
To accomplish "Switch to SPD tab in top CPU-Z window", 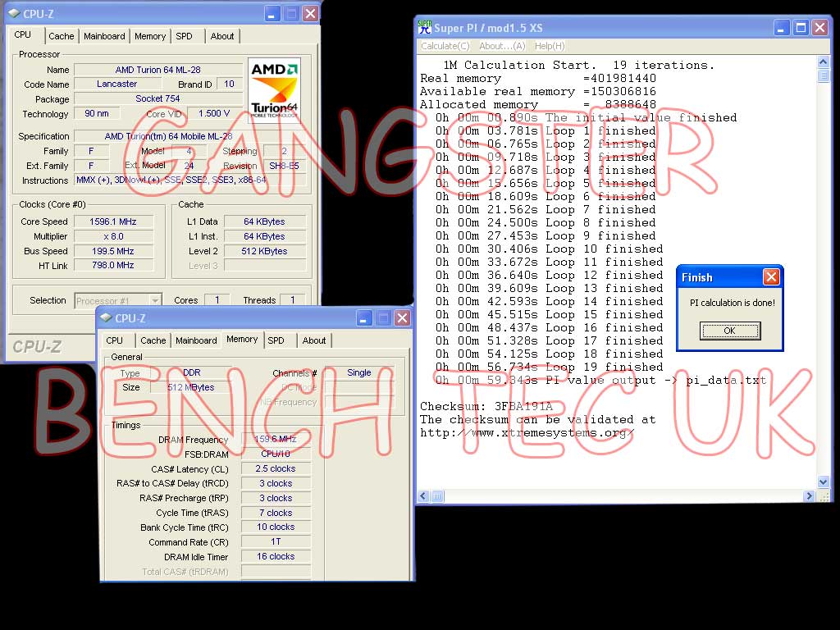I will [x=184, y=36].
